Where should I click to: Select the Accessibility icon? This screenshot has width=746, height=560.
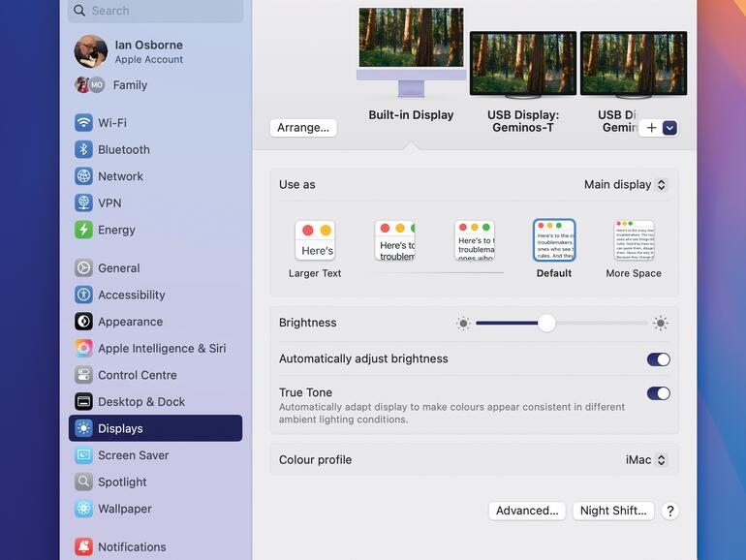point(83,295)
